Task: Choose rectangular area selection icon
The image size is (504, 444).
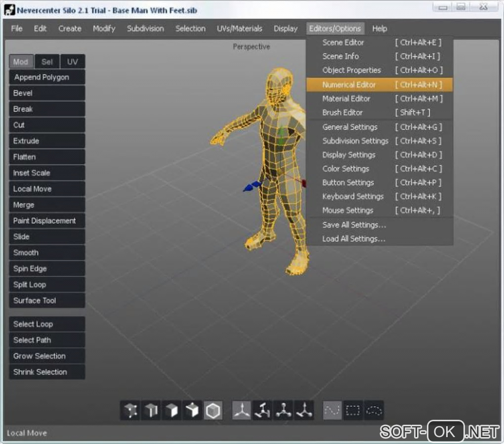Action: click(x=353, y=410)
